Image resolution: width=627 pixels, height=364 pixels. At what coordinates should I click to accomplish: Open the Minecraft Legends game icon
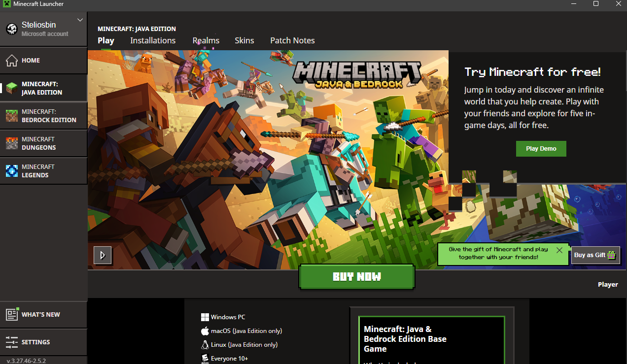coord(11,171)
